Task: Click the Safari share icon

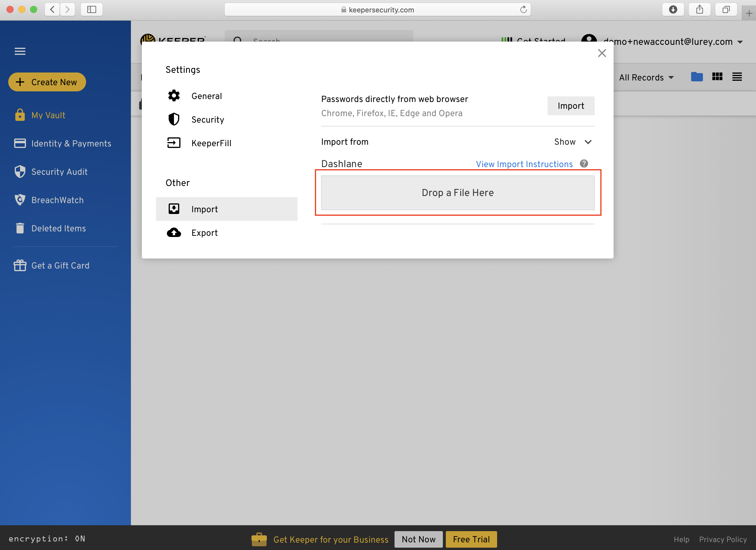Action: (x=700, y=9)
